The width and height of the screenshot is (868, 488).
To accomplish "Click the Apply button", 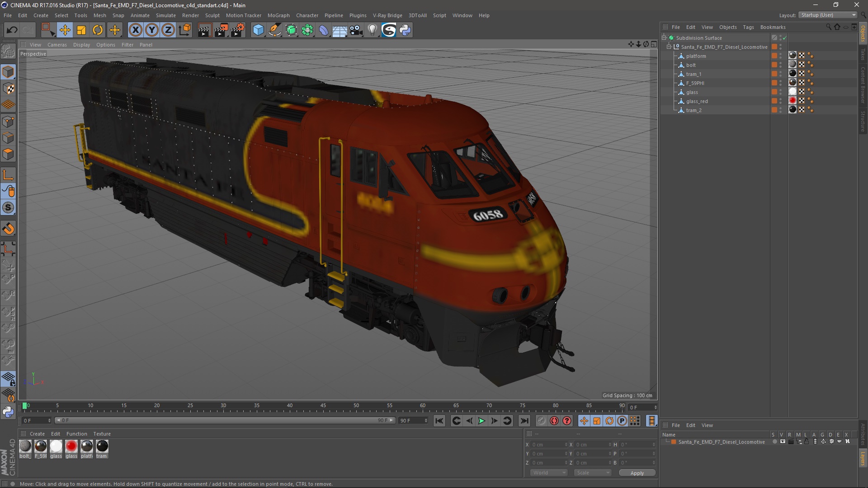I will click(x=637, y=473).
